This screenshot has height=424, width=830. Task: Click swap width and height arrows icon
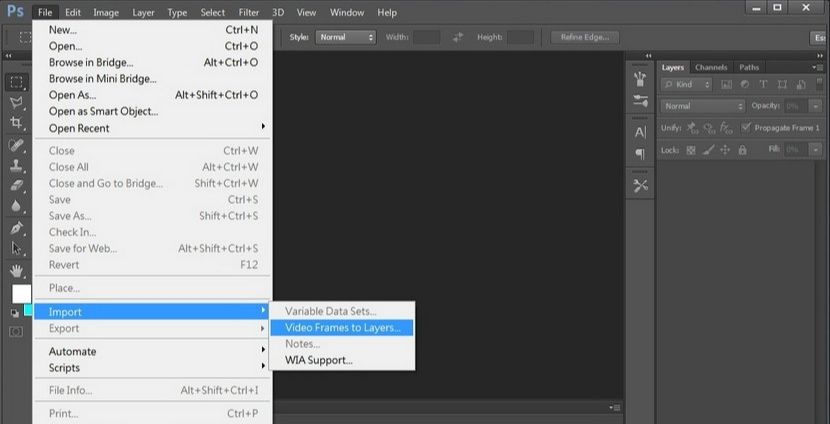(458, 37)
